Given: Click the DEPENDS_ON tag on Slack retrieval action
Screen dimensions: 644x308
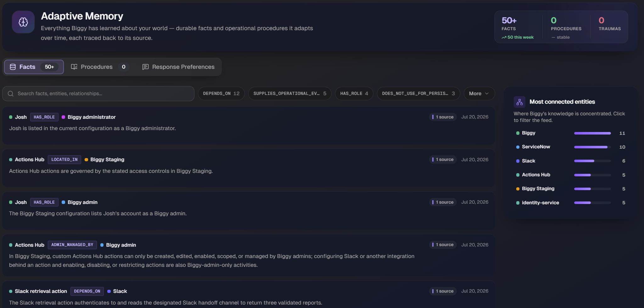Looking at the screenshot, I should click(x=87, y=291).
